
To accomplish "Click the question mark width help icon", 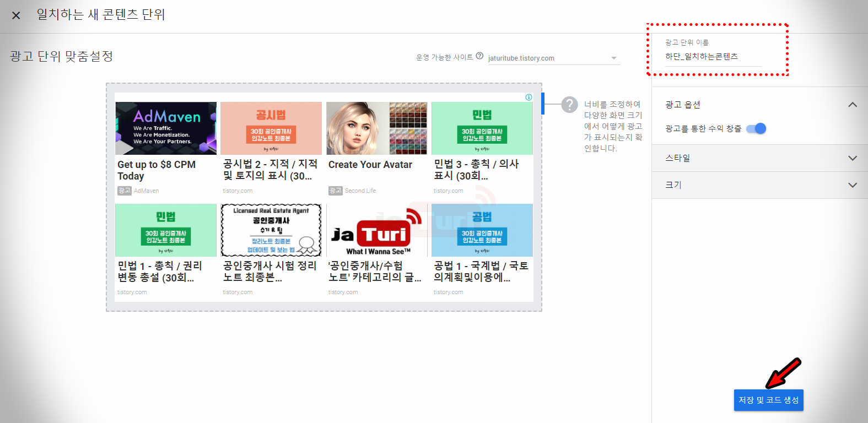I will pyautogui.click(x=569, y=105).
